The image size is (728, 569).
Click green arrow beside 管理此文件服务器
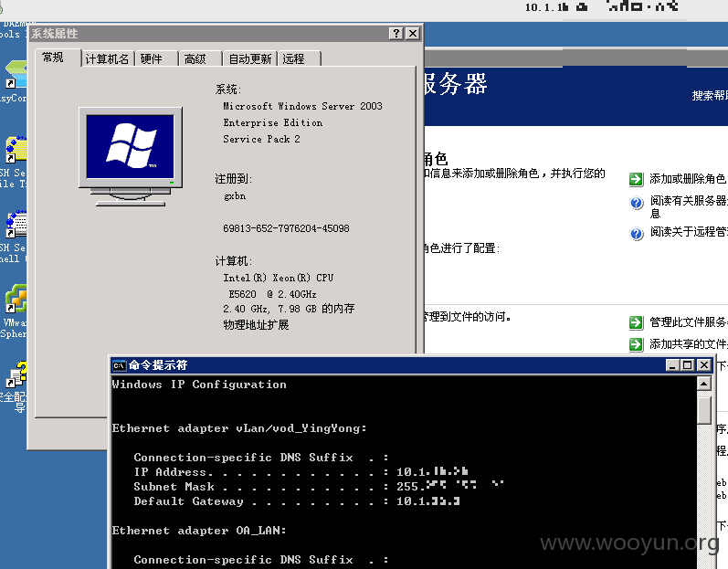[636, 322]
